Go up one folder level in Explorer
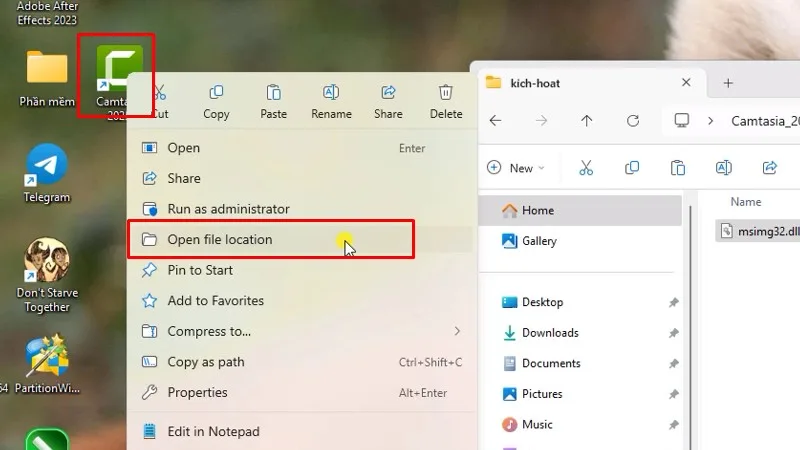Image resolution: width=800 pixels, height=450 pixels. (587, 121)
